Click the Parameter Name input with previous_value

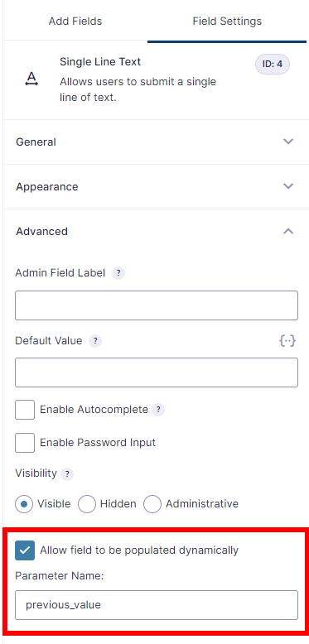coord(157,605)
